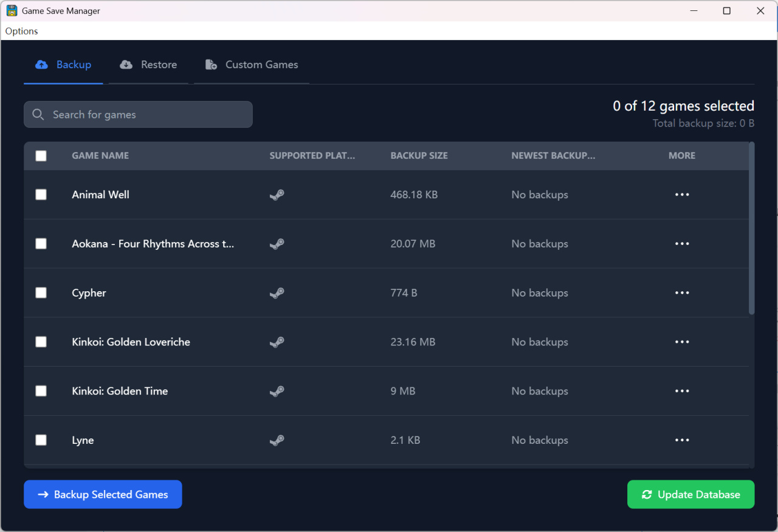Click the Steam icon in the Aokana row
This screenshot has height=532, width=778.
click(277, 244)
